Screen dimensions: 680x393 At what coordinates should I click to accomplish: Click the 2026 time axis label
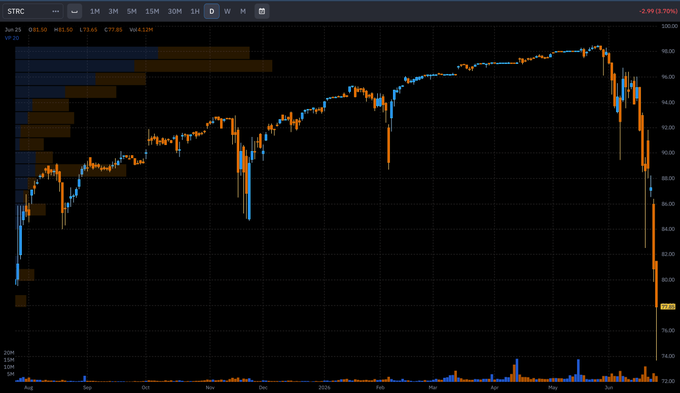point(324,387)
